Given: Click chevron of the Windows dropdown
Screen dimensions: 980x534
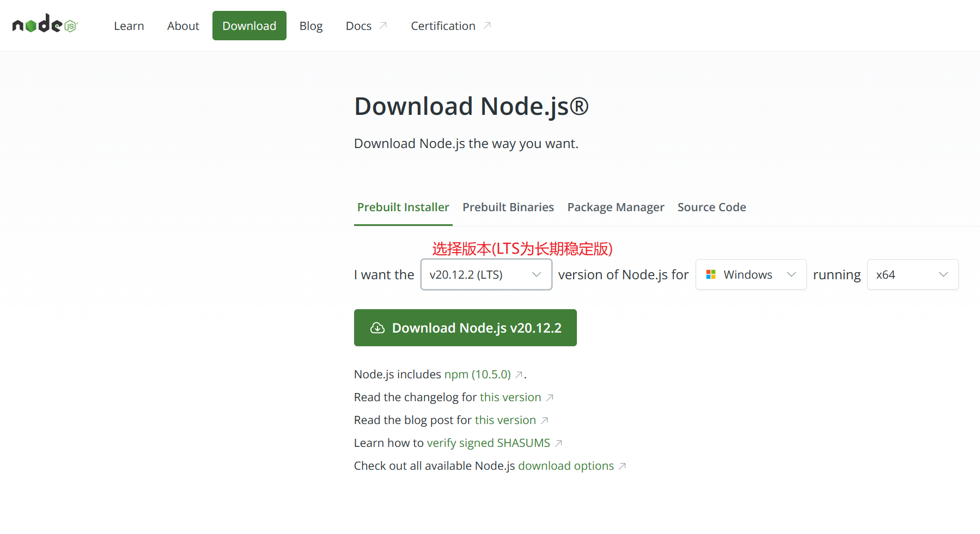Looking at the screenshot, I should pos(792,274).
